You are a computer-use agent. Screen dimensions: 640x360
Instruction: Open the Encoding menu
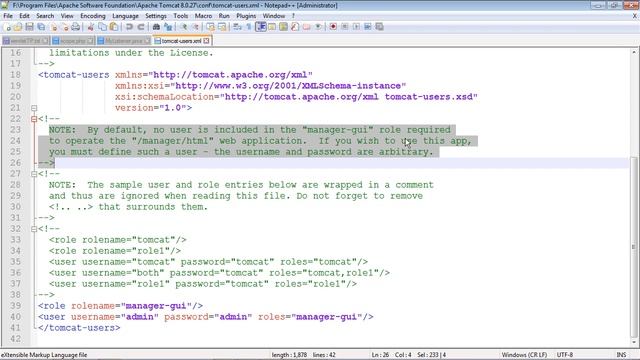93,16
